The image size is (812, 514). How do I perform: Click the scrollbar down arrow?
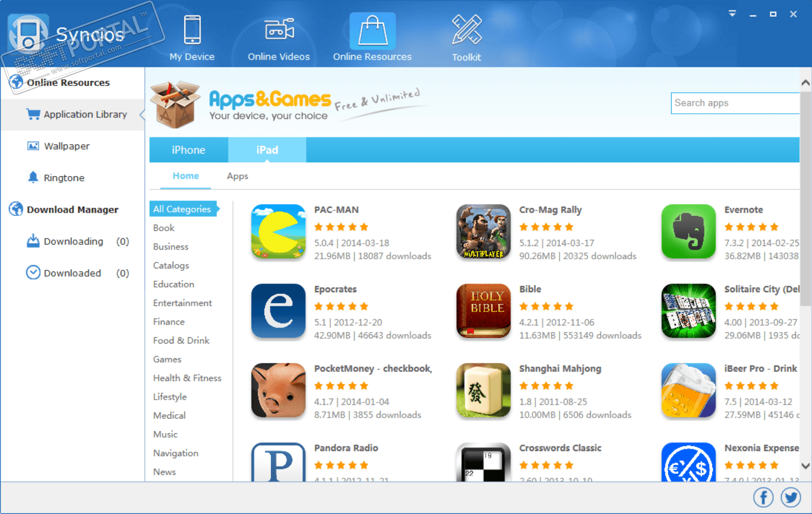(806, 466)
